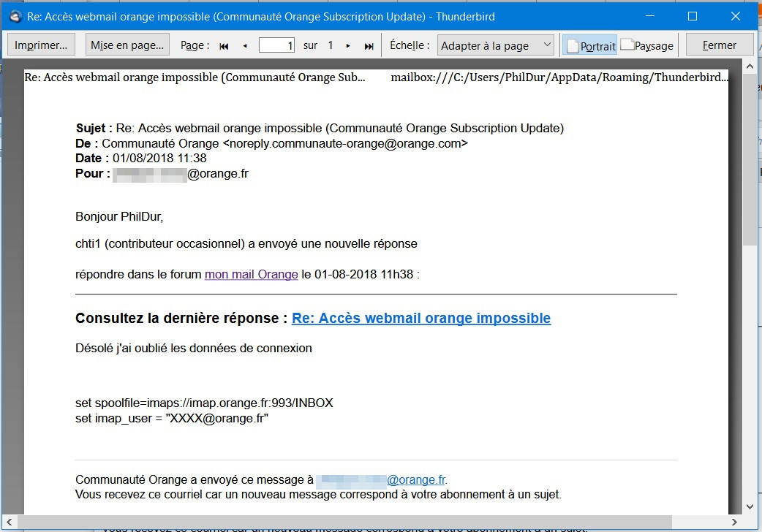Jump to the last page of preview
The height and width of the screenshot is (532, 762).
[x=369, y=46]
